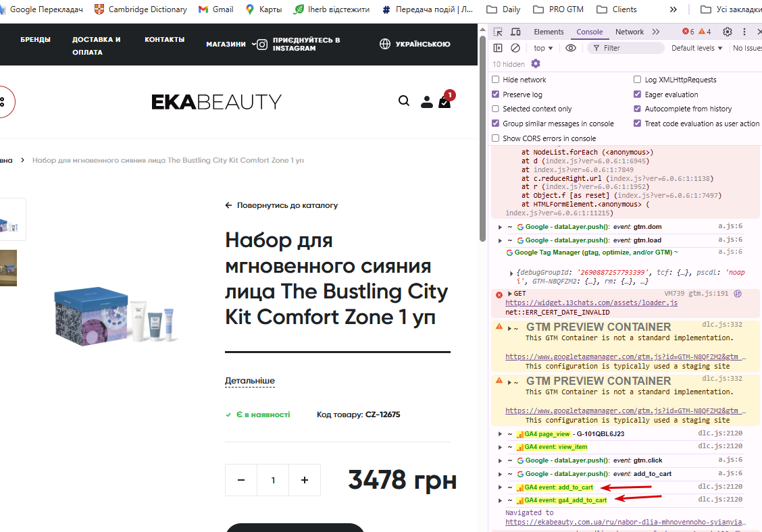
Task: Enable Show CORS errors in console
Action: click(x=496, y=138)
